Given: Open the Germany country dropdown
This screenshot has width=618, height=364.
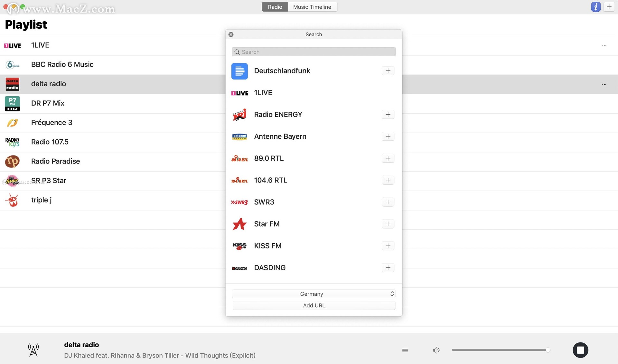Looking at the screenshot, I should tap(314, 294).
